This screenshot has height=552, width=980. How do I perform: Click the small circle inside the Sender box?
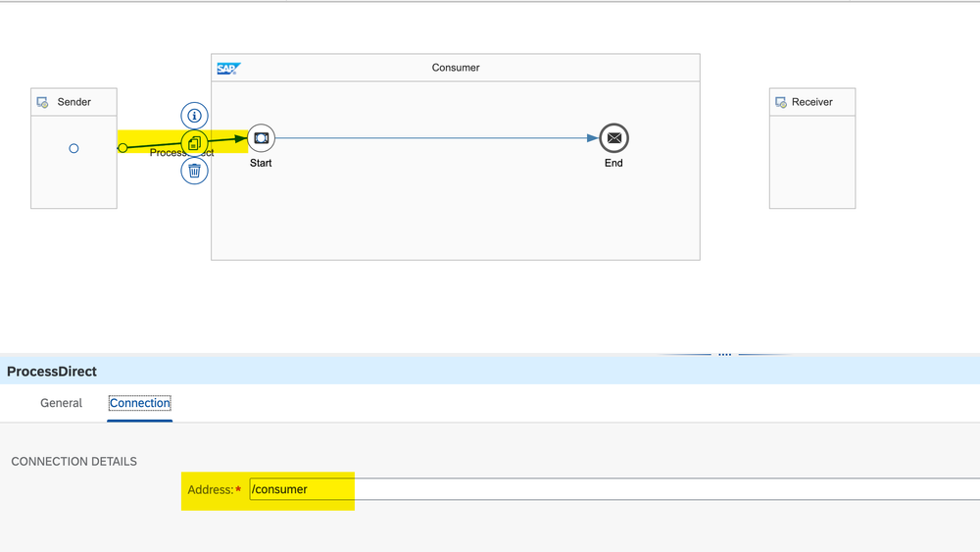[x=73, y=149]
